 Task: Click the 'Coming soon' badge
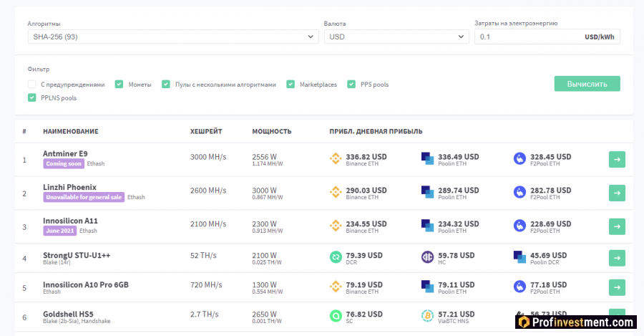[x=64, y=163]
